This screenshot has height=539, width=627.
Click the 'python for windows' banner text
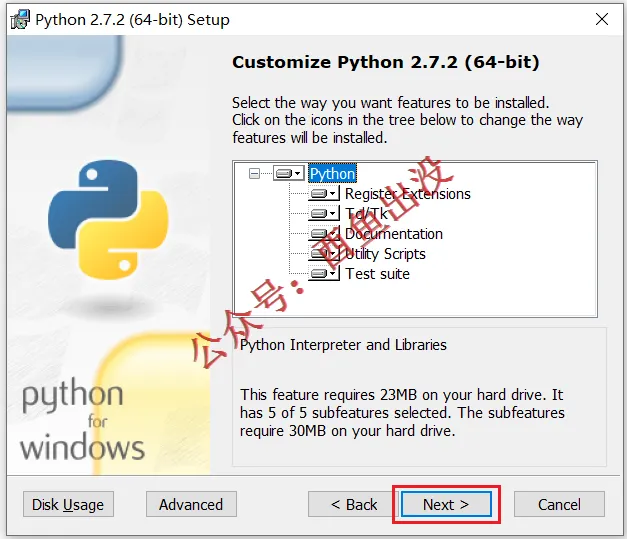[x=82, y=419]
